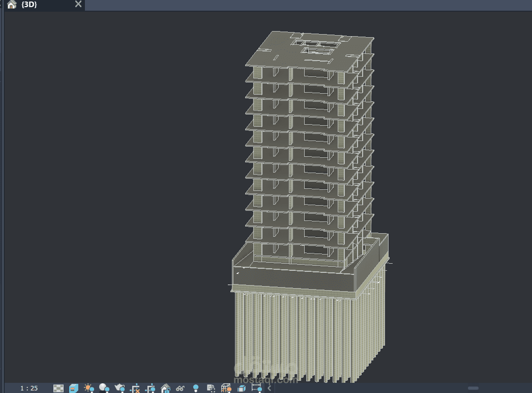
Task: Change the Detail Level setting
Action: pyautogui.click(x=58, y=388)
